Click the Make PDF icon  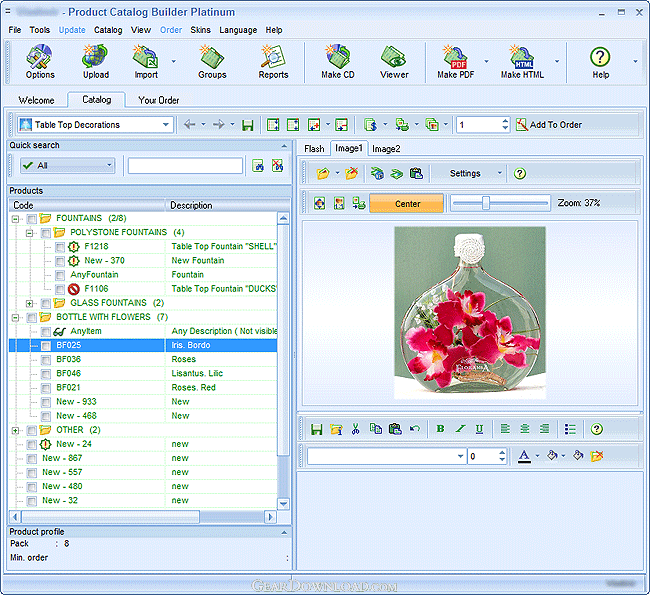(x=455, y=62)
